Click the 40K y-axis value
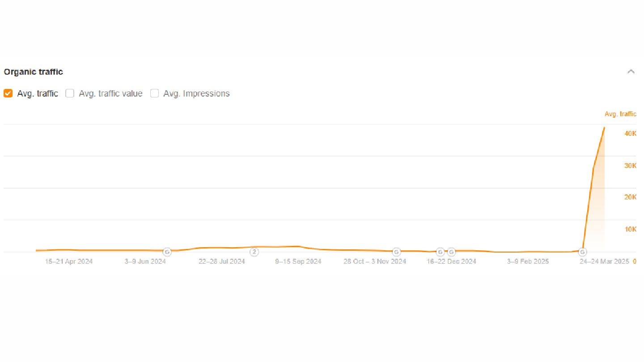644x362 pixels. tap(630, 134)
